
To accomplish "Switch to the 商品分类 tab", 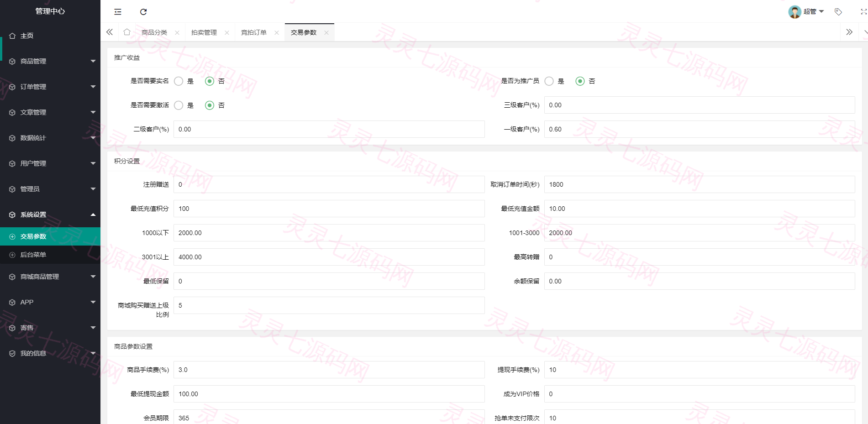I will click(x=154, y=32).
